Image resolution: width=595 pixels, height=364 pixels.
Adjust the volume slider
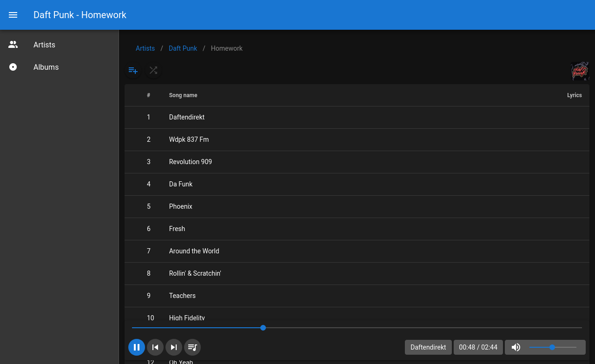553,347
